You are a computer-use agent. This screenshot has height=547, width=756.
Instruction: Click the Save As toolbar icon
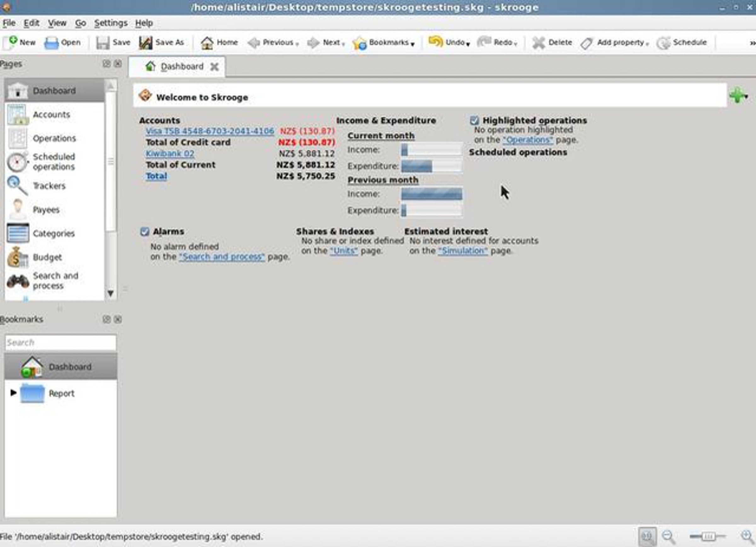(145, 43)
